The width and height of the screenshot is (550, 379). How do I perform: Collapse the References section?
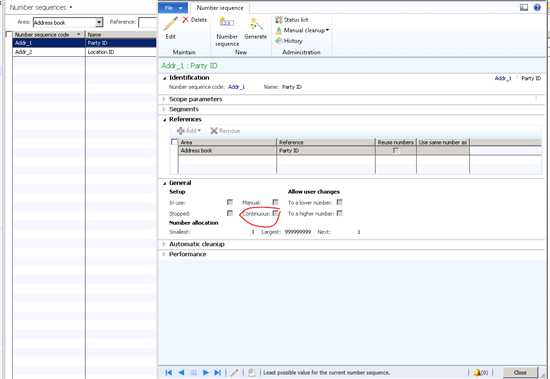coord(164,120)
